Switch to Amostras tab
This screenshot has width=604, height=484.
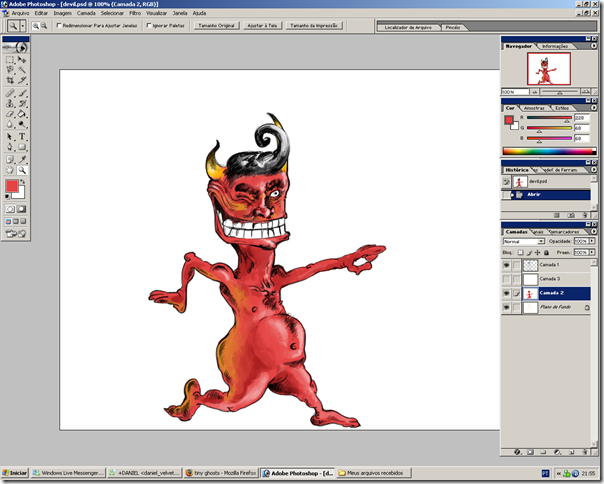pos(534,108)
